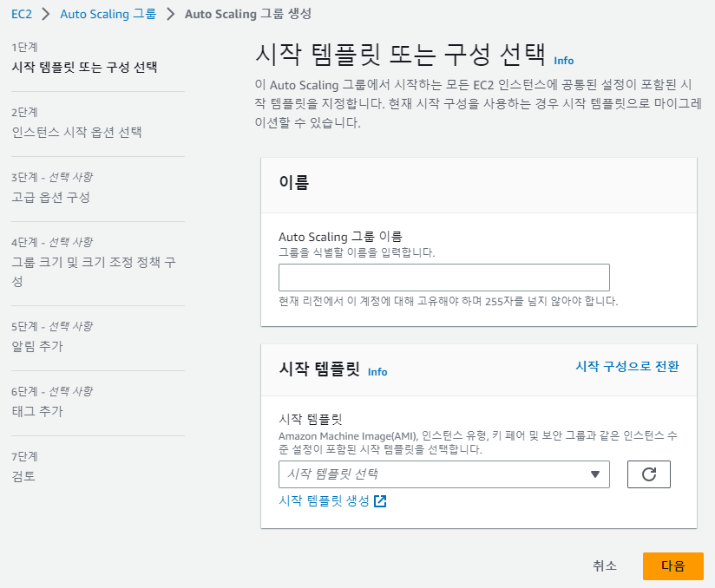Refresh the launch template list
This screenshot has height=588, width=715.
(x=648, y=474)
